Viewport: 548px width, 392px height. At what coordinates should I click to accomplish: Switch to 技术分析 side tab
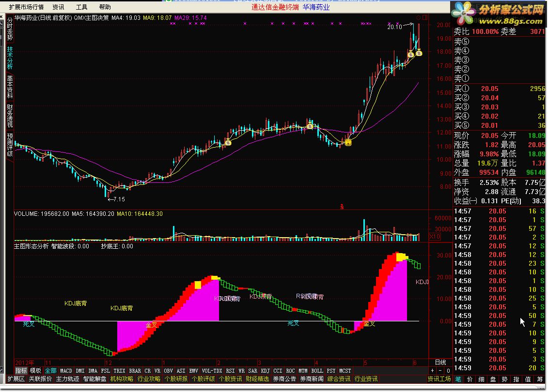[10, 58]
